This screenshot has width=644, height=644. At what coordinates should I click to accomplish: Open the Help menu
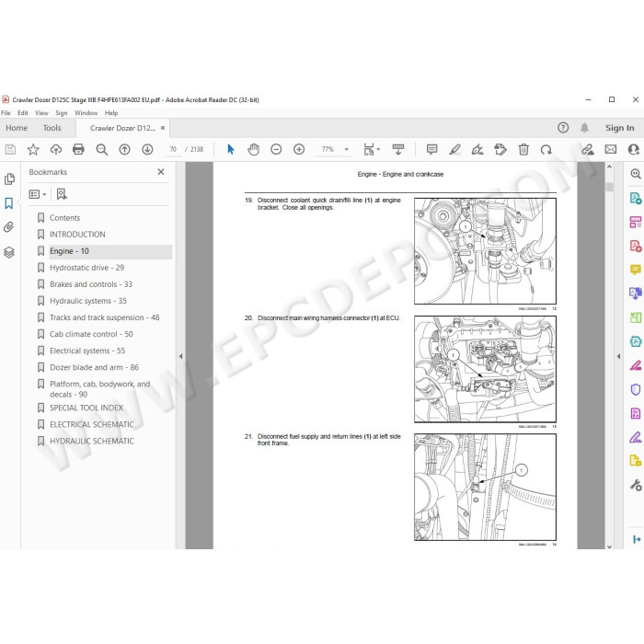(x=111, y=113)
